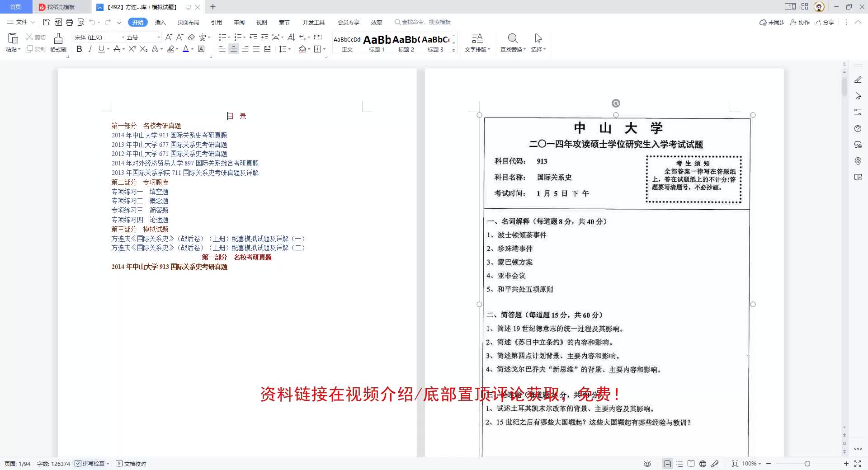
Task: Open the line spacing dropdown
Action: pyautogui.click(x=289, y=49)
